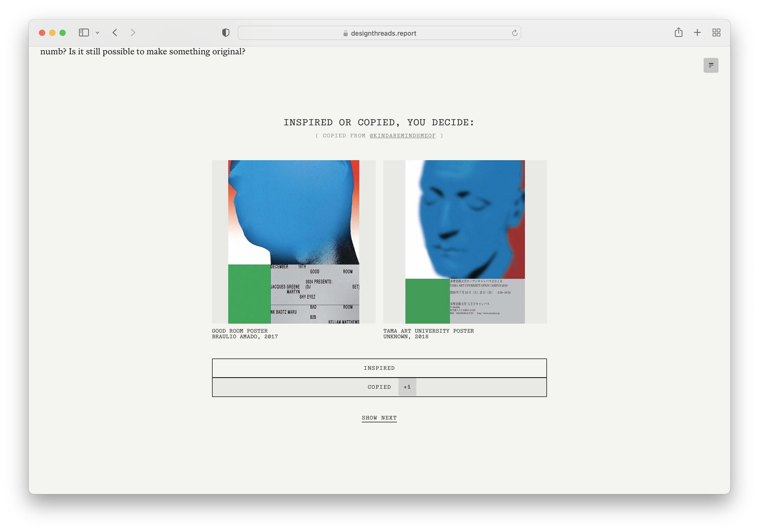Vote COPIED button
Screen dimensions: 759x532
(379, 387)
